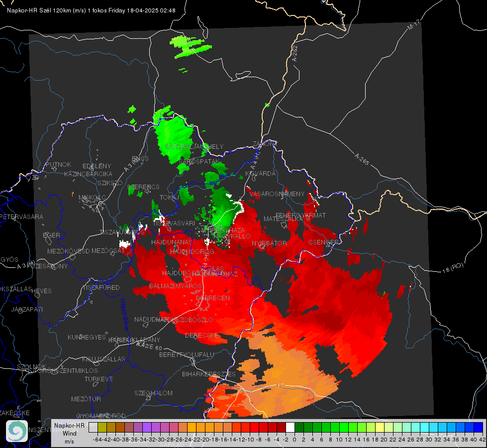Image resolution: width=487 pixels, height=448 pixels.
Task: Choose the dark green swatch between 0 and 2
Action: click(299, 427)
